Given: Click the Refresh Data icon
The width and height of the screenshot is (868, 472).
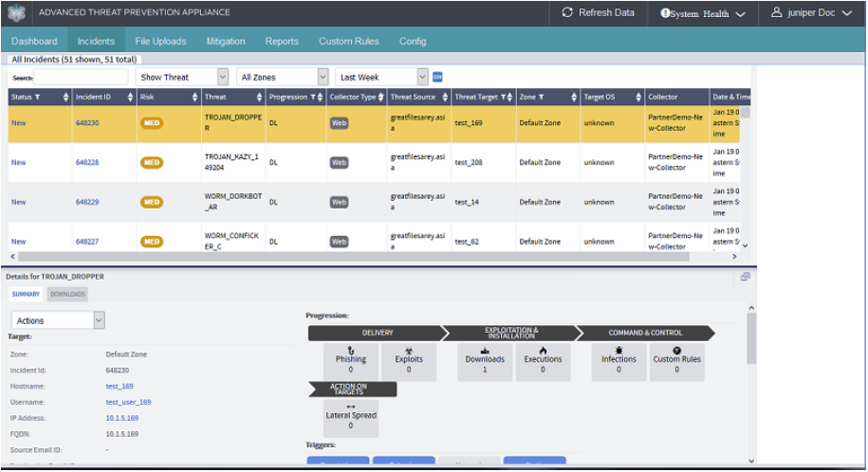Looking at the screenshot, I should coord(567,13).
